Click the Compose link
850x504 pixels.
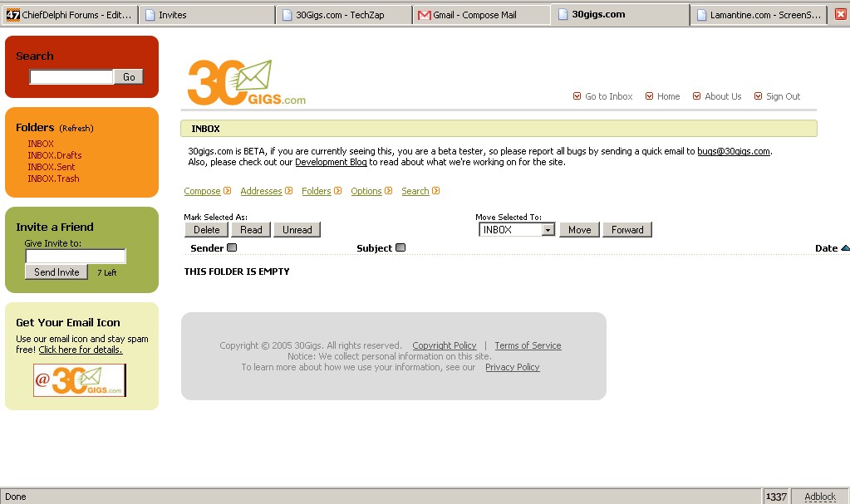tap(202, 191)
